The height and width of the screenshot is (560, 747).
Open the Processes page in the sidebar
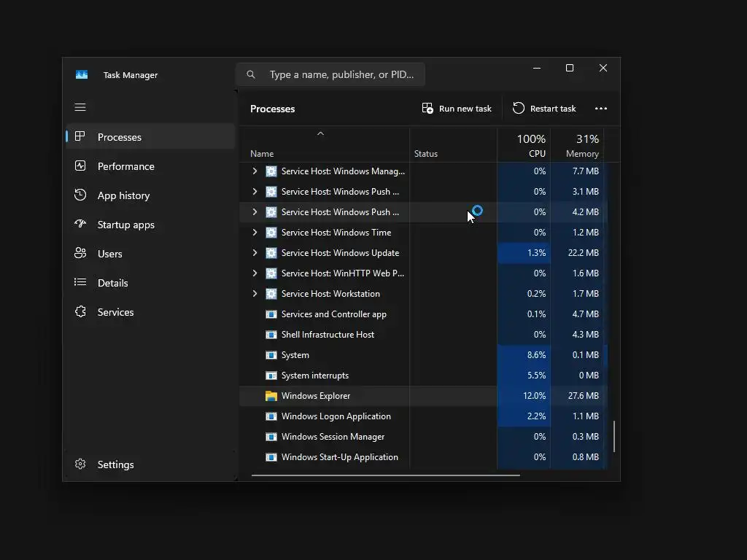coord(150,136)
